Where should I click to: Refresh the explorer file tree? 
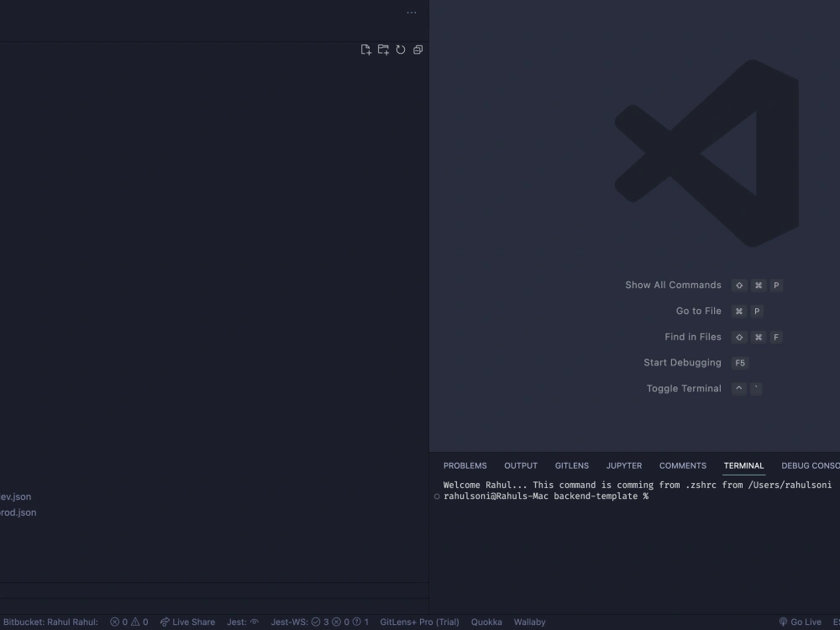(x=401, y=50)
